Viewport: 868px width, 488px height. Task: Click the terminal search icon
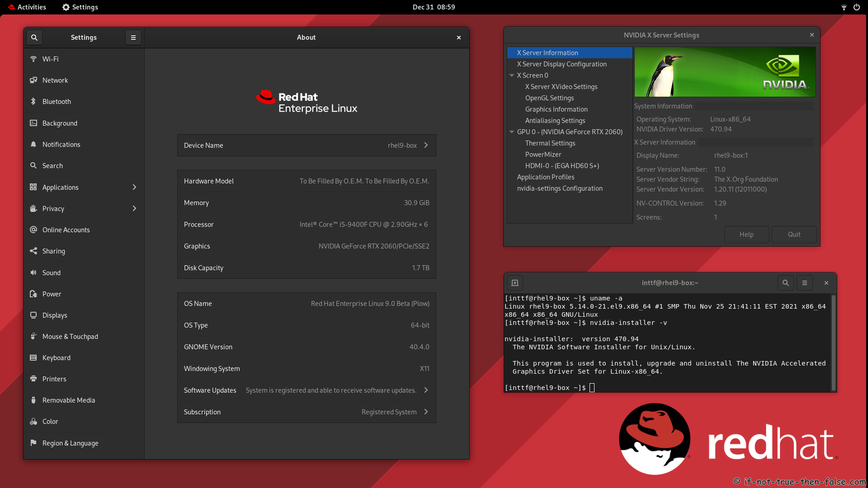(786, 283)
